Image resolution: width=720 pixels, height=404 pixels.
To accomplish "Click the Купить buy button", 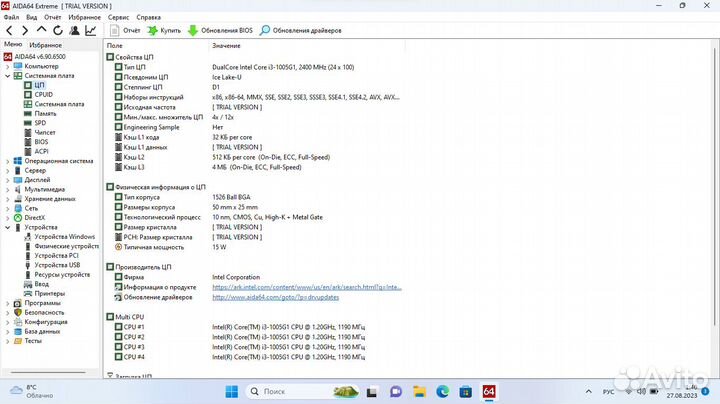I will click(x=164, y=31).
